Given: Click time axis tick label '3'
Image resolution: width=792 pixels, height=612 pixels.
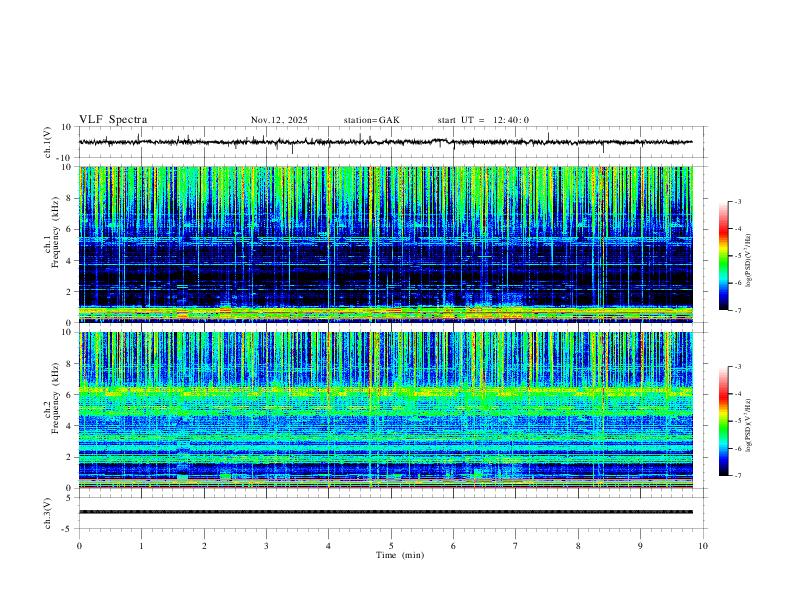Looking at the screenshot, I should [266, 546].
